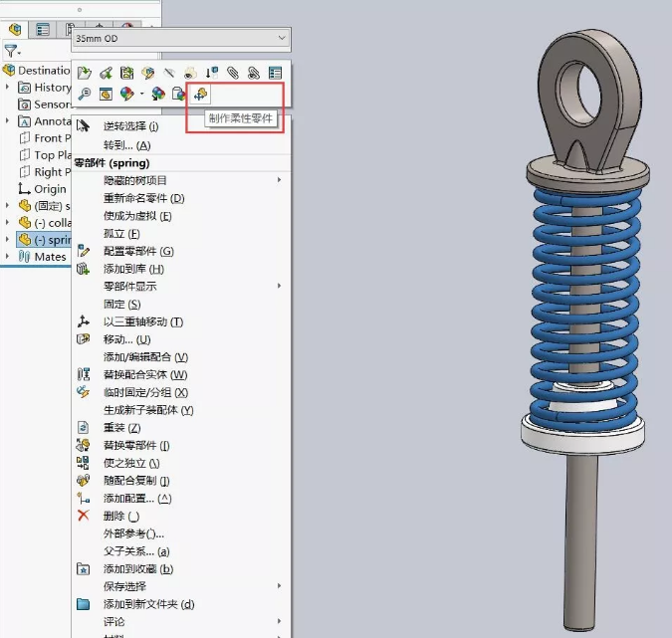Click the Appearances color ball icon
This screenshot has height=638, width=672.
126,95
